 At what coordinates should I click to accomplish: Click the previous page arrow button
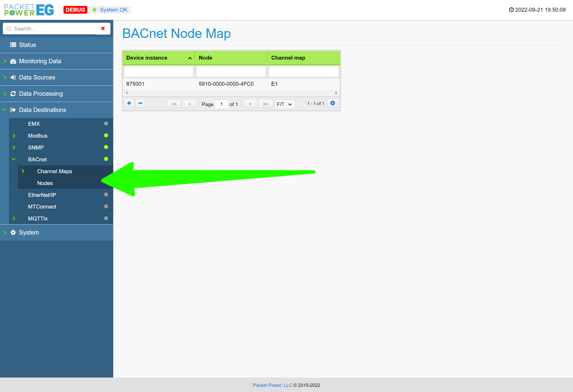tap(189, 104)
